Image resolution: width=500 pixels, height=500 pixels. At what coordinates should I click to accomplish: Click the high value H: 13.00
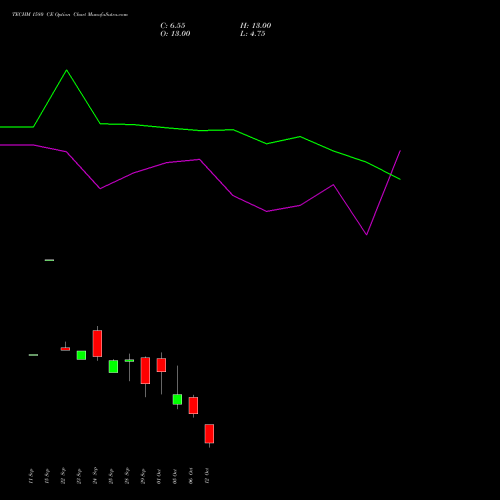click(x=255, y=25)
